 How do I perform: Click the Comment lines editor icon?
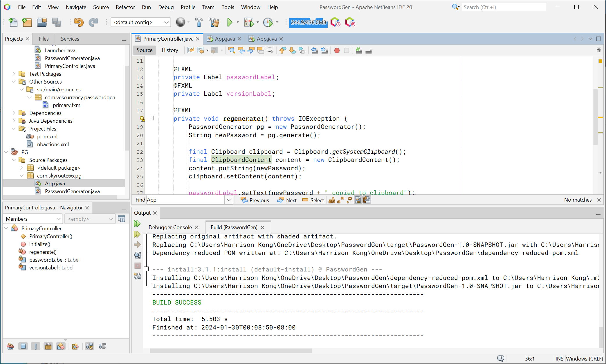coord(359,50)
